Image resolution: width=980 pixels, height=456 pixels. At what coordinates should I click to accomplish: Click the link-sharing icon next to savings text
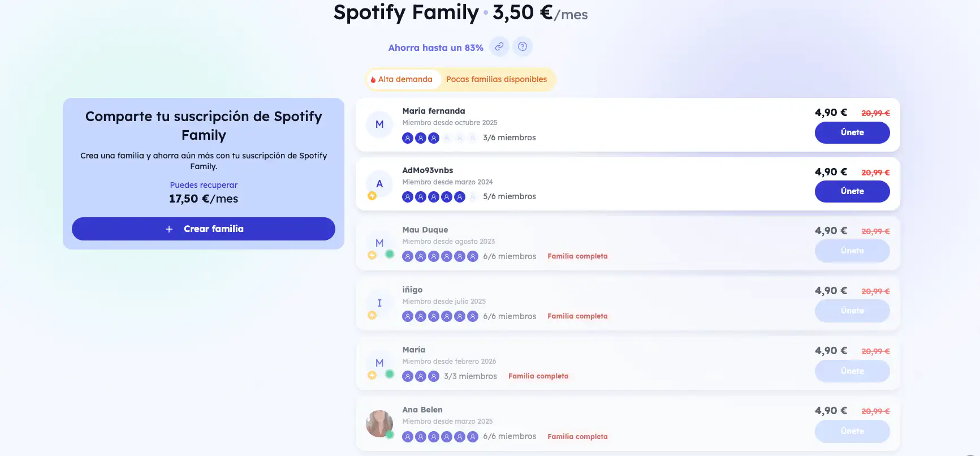pos(499,46)
